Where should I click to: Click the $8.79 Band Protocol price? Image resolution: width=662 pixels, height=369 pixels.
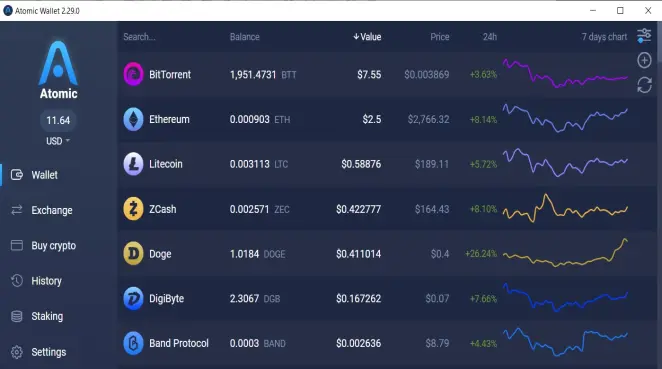[x=437, y=343]
